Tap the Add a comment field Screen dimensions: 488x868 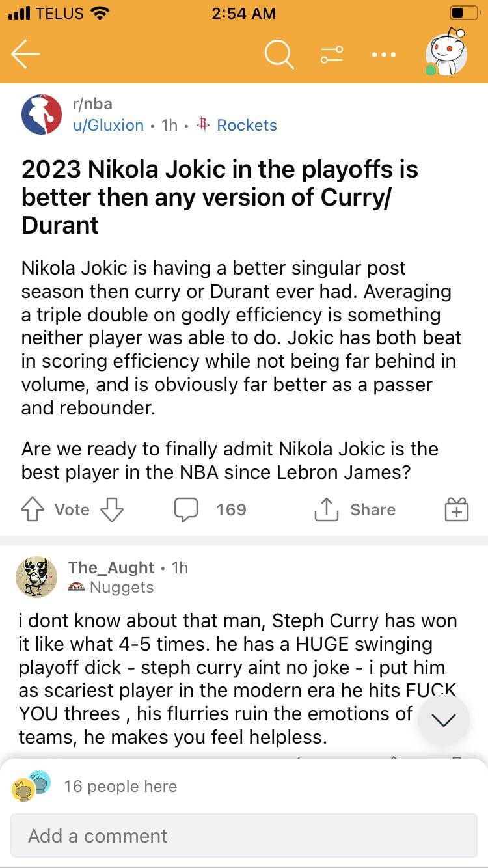[x=244, y=835]
